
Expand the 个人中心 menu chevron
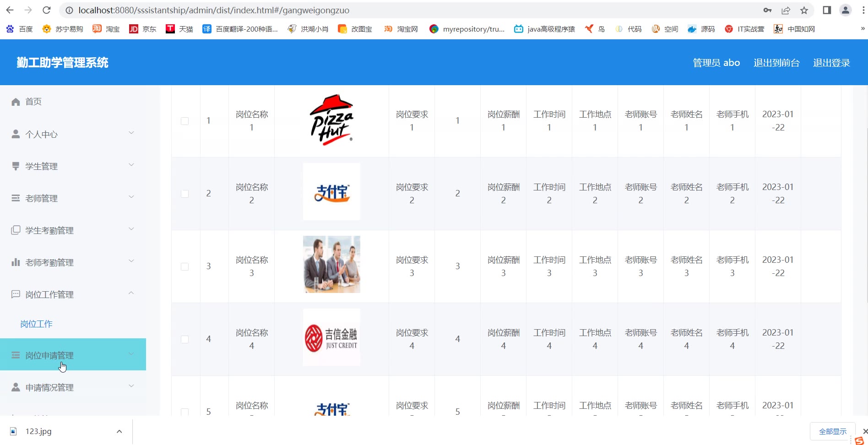tap(131, 133)
